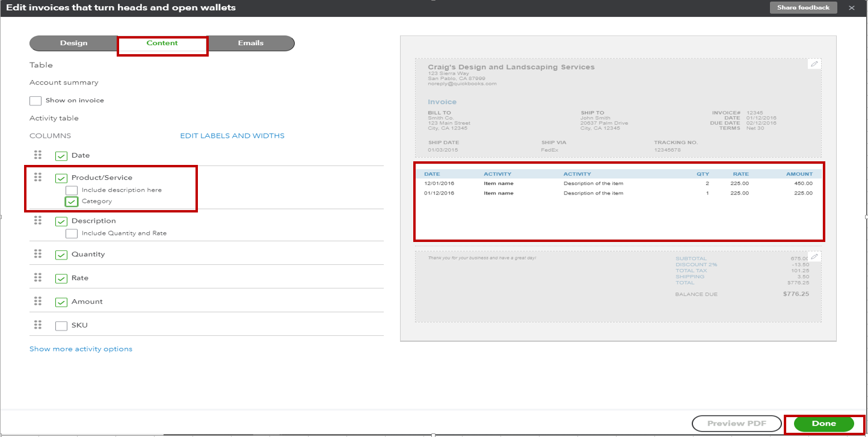Viewport: 868px width, 437px height.
Task: Click EDIT LABELS AND WIDTHS
Action: (x=232, y=135)
